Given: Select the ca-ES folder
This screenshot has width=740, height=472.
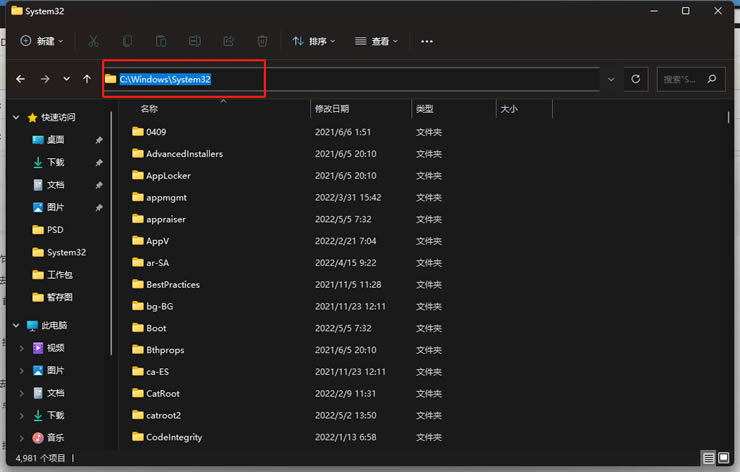Looking at the screenshot, I should (151, 371).
